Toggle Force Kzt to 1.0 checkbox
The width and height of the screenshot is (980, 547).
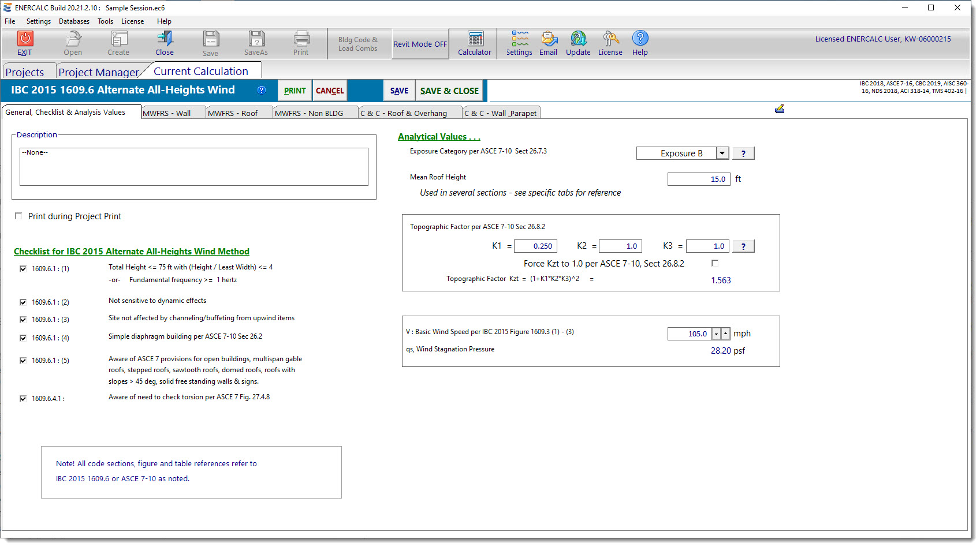[715, 263]
